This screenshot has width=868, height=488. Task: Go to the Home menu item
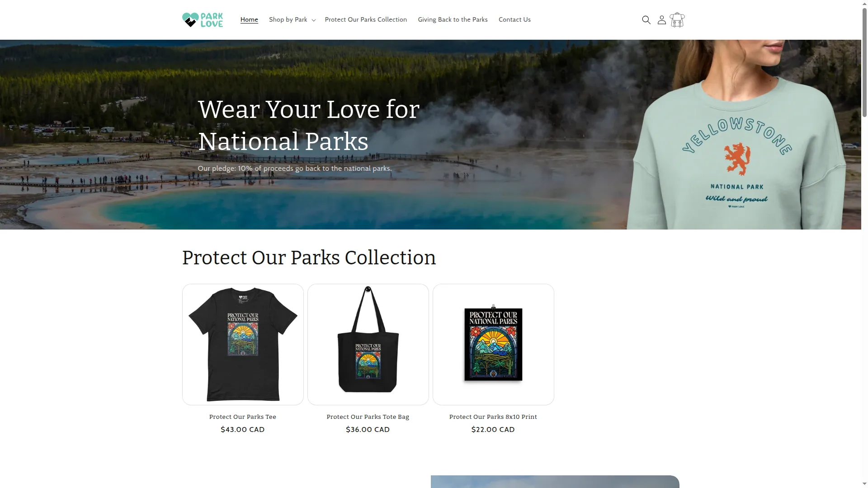249,19
